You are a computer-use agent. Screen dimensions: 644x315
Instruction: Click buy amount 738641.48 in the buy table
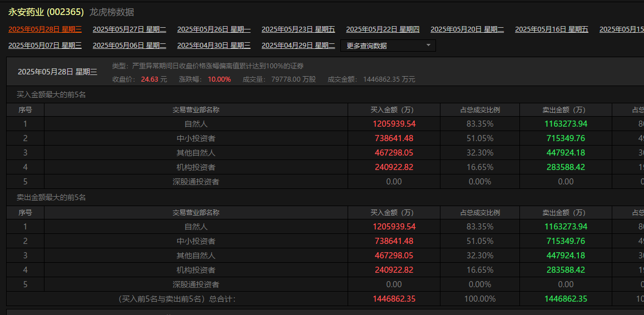click(x=394, y=138)
